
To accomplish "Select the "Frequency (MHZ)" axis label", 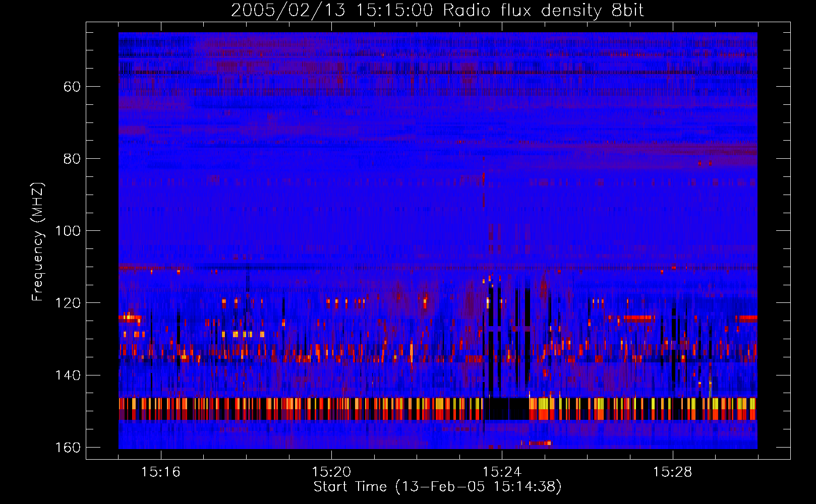I will [38, 242].
